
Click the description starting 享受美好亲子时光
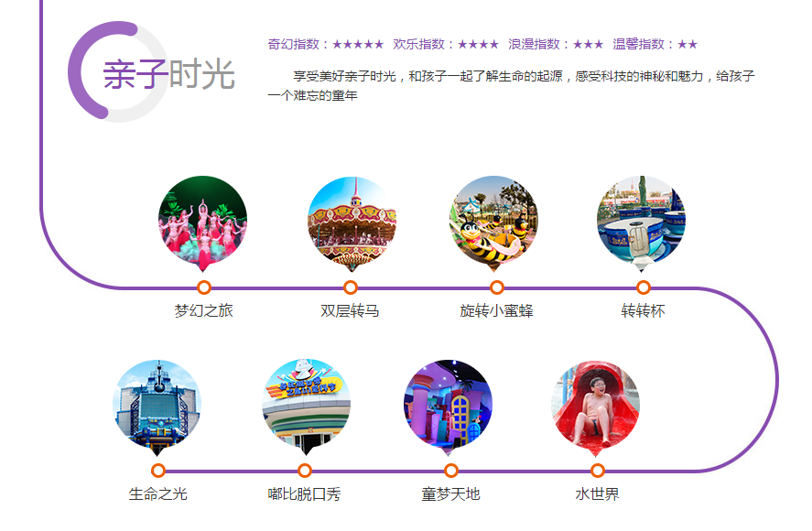pyautogui.click(x=511, y=85)
